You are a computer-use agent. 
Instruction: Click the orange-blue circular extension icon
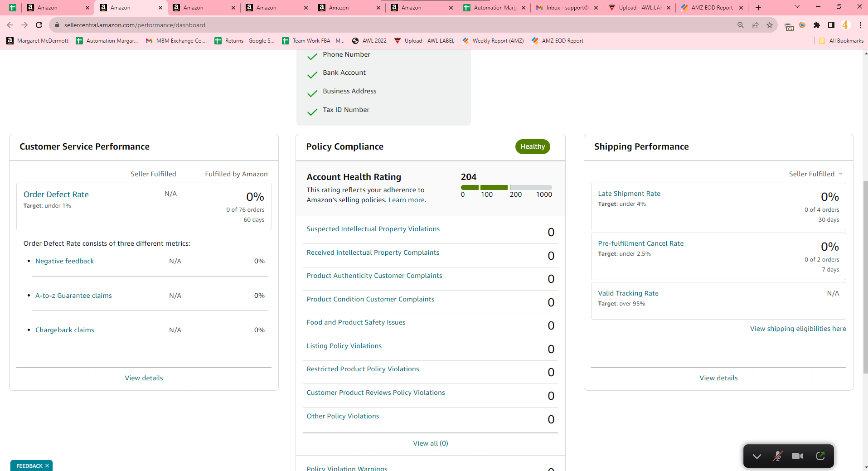pyautogui.click(x=803, y=25)
